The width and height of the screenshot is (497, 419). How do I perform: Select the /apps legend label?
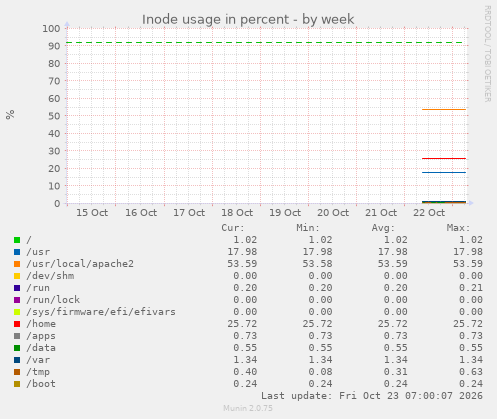tap(41, 336)
